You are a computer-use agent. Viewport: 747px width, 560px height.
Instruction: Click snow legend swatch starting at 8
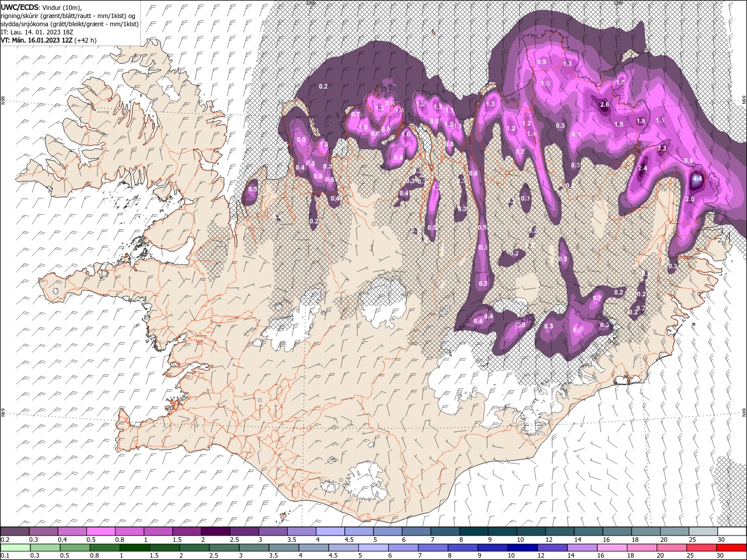(x=474, y=531)
